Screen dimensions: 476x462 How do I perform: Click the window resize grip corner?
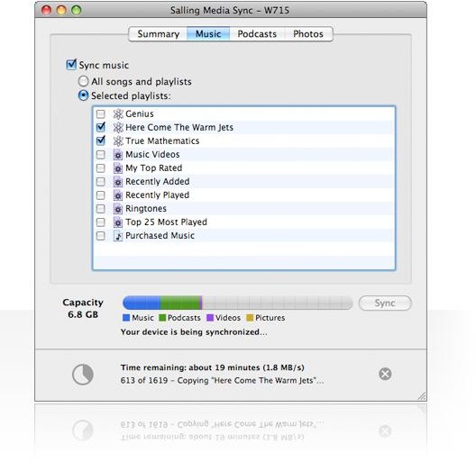(x=422, y=396)
